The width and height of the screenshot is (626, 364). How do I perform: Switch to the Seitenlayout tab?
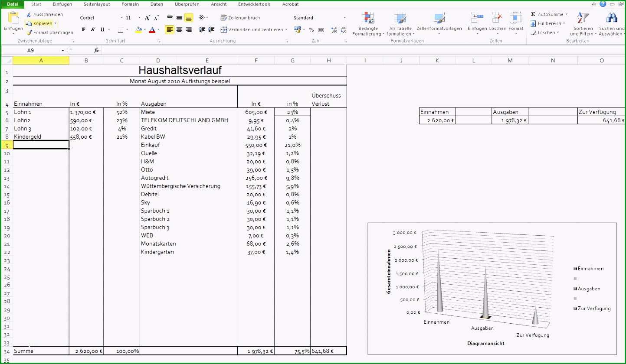point(97,4)
